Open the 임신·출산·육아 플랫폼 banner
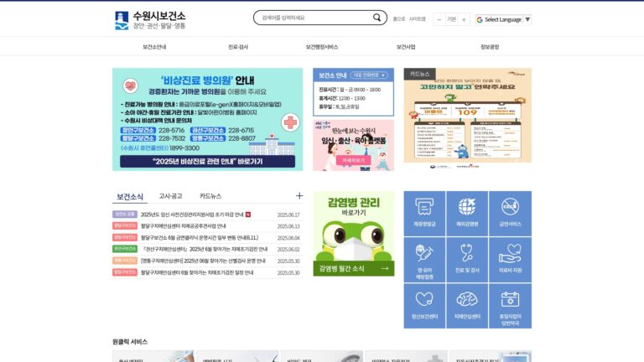 (x=353, y=145)
